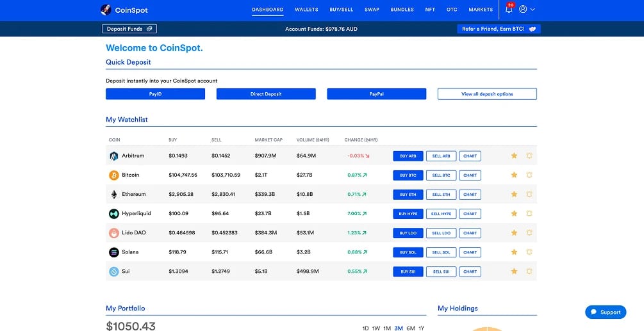Select the 1Y portfolio timeframe
The height and width of the screenshot is (331, 644).
coord(422,328)
